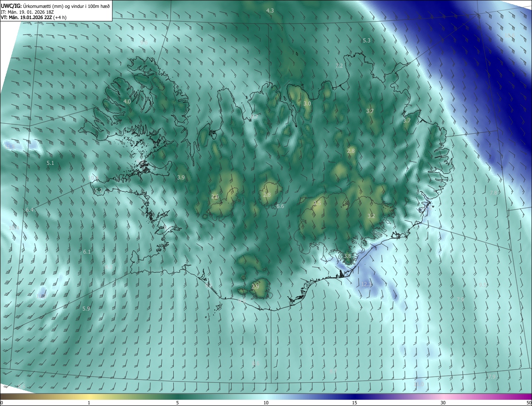Click the 5.9 precipitation value label
Screen dimensions: 532x406
[x=86, y=309]
